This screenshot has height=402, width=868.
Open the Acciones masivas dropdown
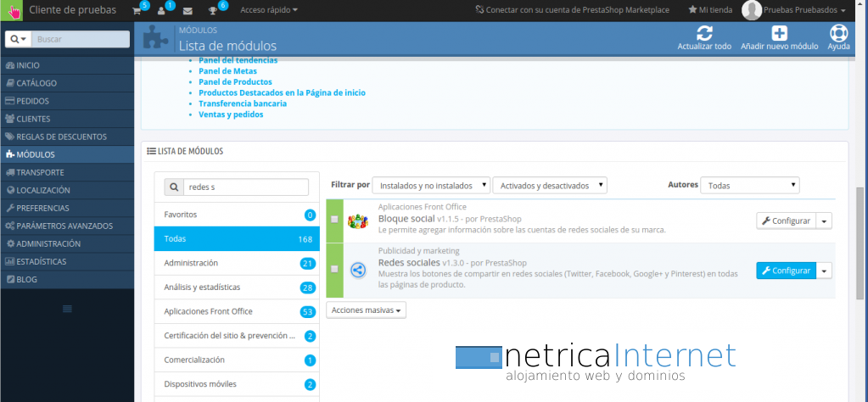366,310
